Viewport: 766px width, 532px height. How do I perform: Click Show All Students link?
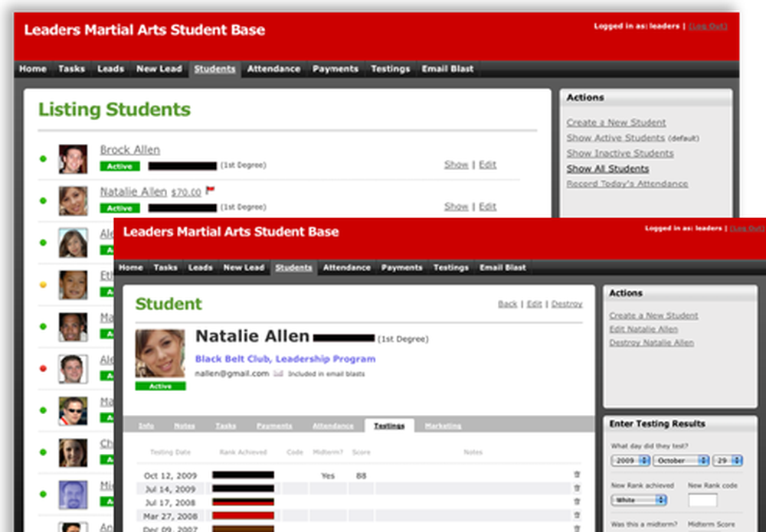pos(607,168)
